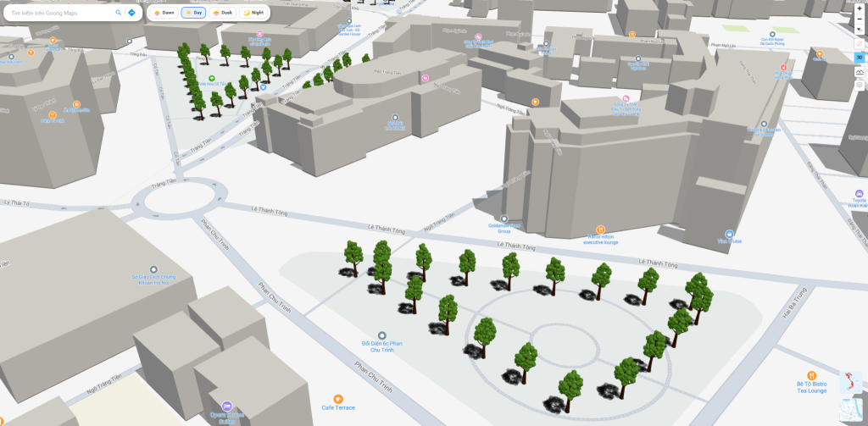The height and width of the screenshot is (426, 868).
Task: Set lighting preset to Night
Action: [x=253, y=13]
